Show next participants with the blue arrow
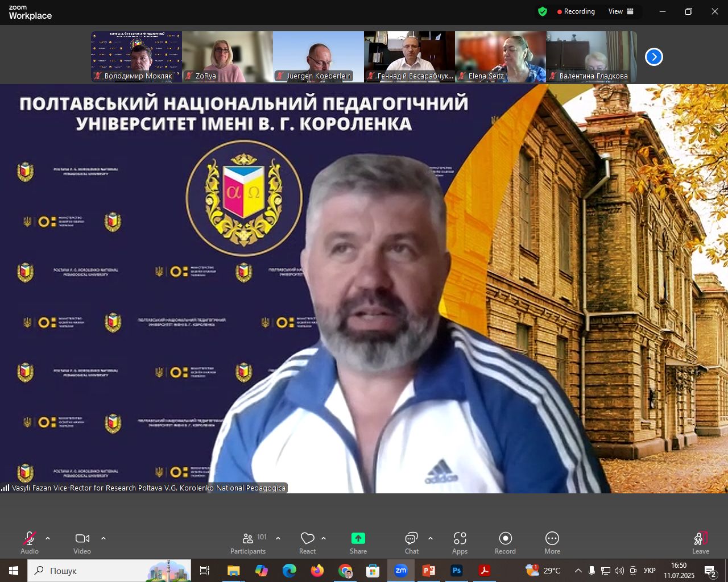The width and height of the screenshot is (728, 582). [654, 57]
